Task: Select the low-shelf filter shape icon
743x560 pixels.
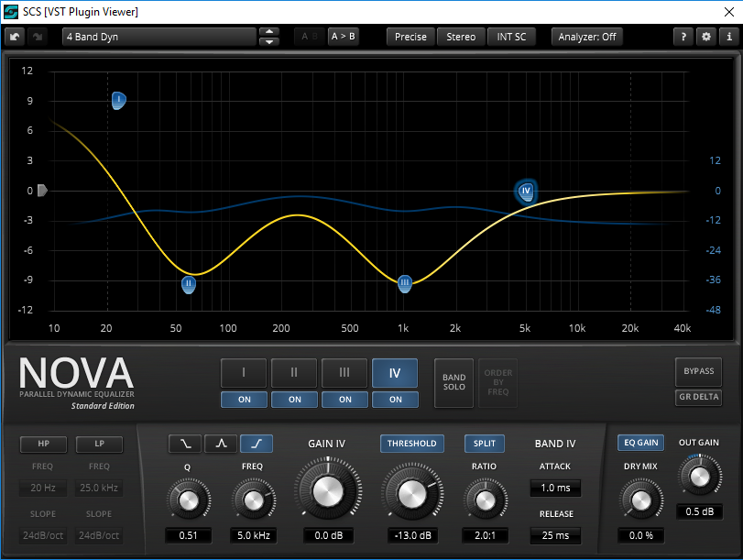Action: coord(185,444)
